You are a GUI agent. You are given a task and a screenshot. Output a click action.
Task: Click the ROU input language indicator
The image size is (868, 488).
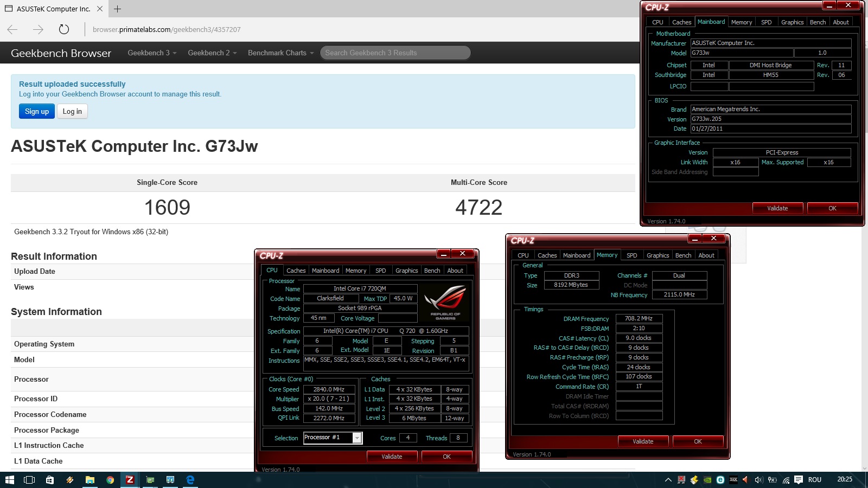tap(815, 480)
